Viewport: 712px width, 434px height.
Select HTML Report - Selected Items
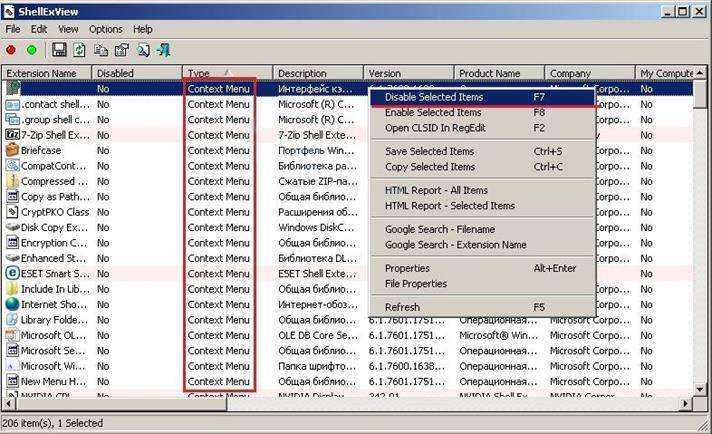pos(483,206)
